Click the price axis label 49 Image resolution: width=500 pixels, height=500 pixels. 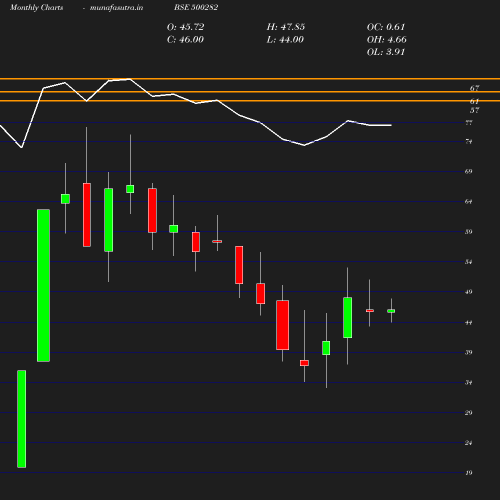pos(469,292)
